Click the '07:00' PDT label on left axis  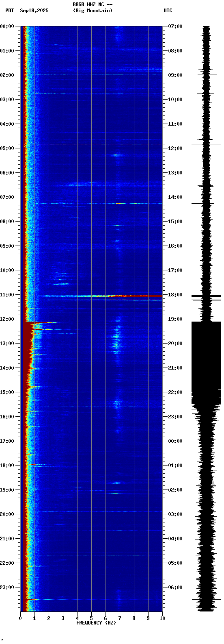coord(6,197)
